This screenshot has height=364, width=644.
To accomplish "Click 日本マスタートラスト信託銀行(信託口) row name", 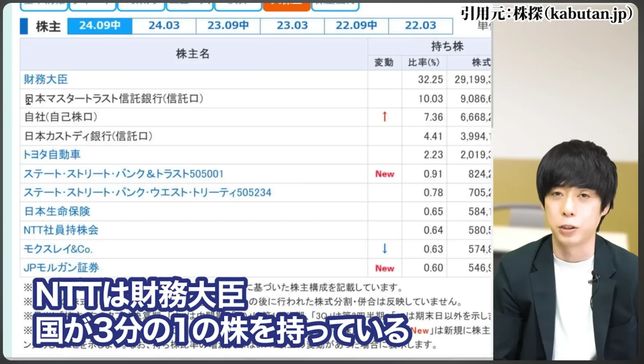I will pos(114,99).
